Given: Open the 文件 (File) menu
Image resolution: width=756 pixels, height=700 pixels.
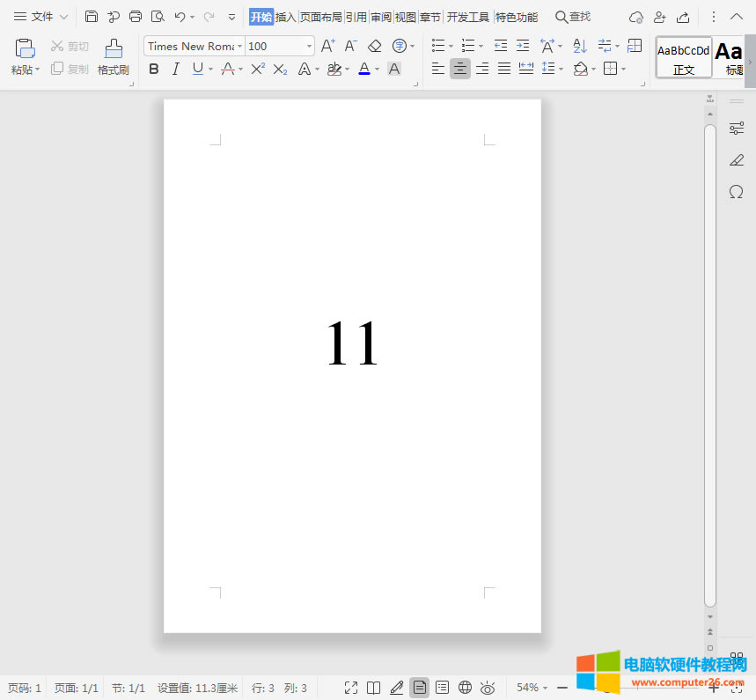Looking at the screenshot, I should click(x=41, y=17).
